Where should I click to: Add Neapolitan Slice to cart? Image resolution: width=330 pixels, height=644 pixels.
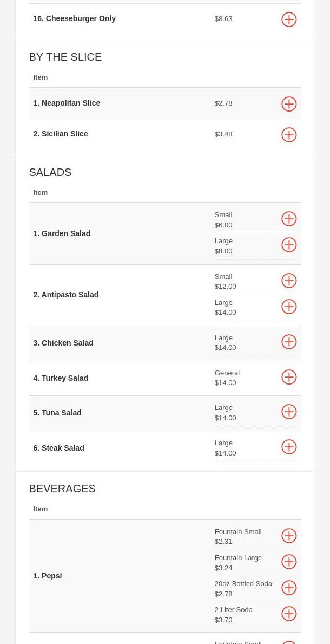coord(289,104)
